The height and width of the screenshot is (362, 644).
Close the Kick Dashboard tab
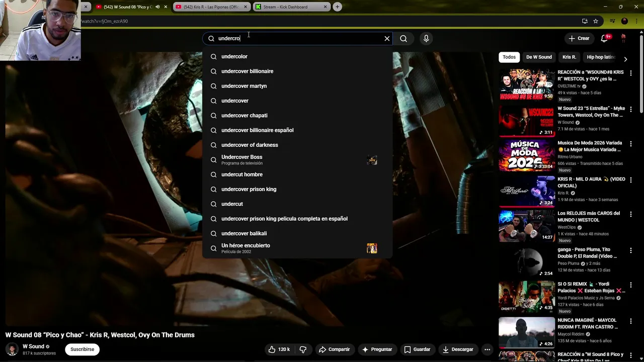pyautogui.click(x=325, y=7)
